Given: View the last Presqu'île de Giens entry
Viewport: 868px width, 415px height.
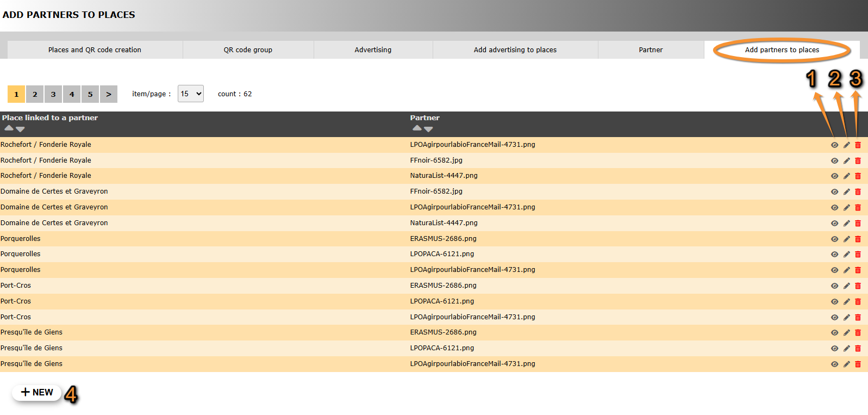Looking at the screenshot, I should point(834,364).
